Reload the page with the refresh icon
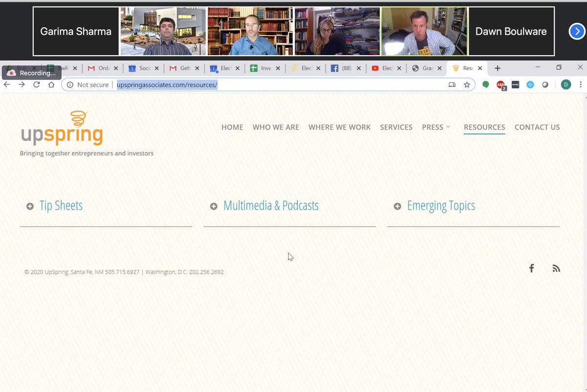The height and width of the screenshot is (392, 587). pyautogui.click(x=36, y=85)
